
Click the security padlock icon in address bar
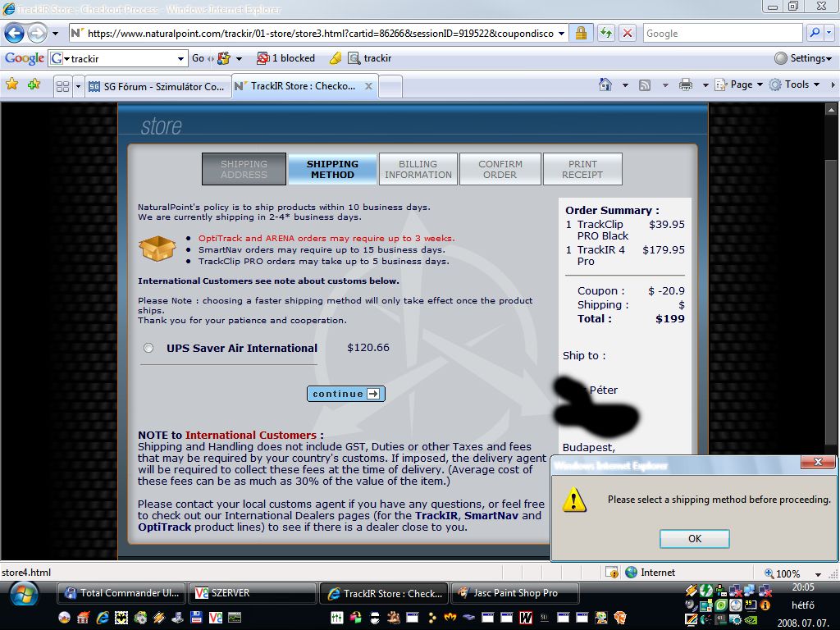[581, 34]
